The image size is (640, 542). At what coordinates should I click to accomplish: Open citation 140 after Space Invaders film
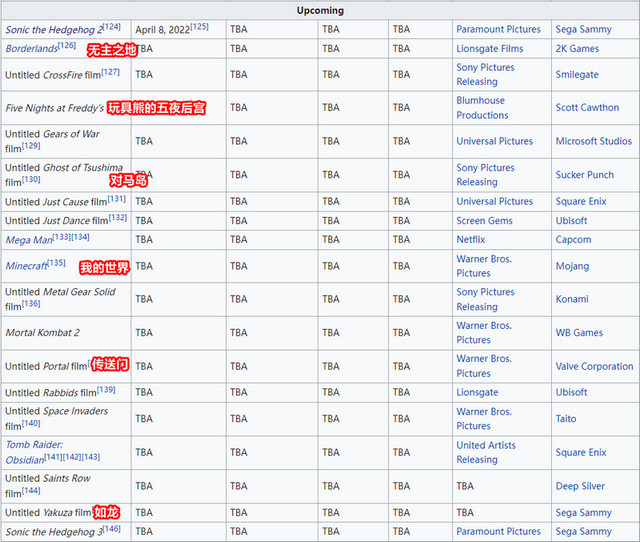click(31, 423)
